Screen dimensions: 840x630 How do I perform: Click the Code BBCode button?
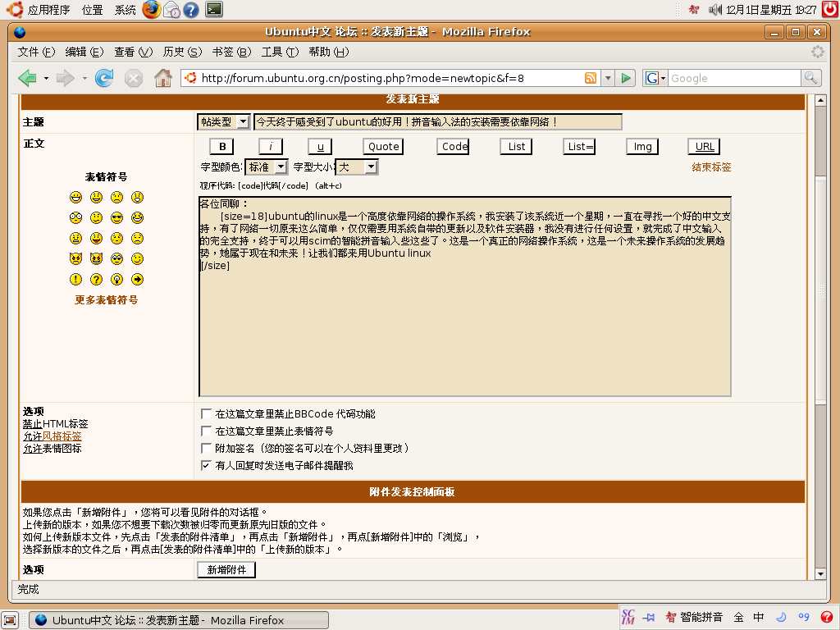(454, 146)
